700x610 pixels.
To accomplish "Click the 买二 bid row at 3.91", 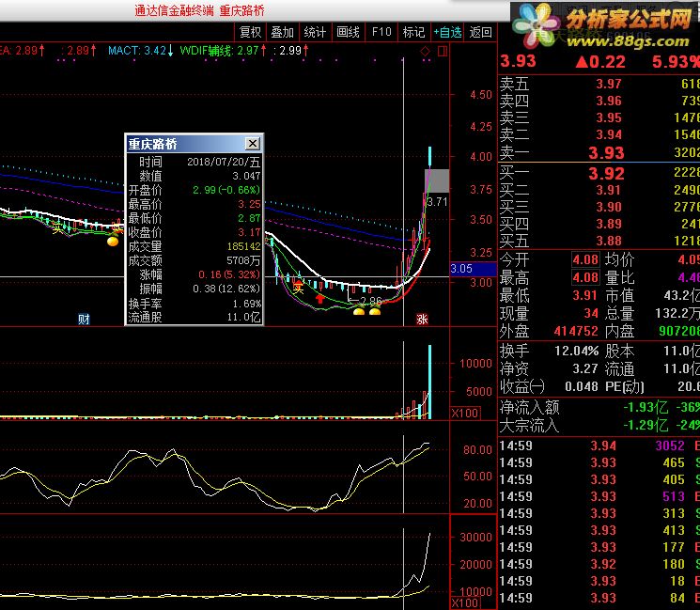I will coord(599,190).
